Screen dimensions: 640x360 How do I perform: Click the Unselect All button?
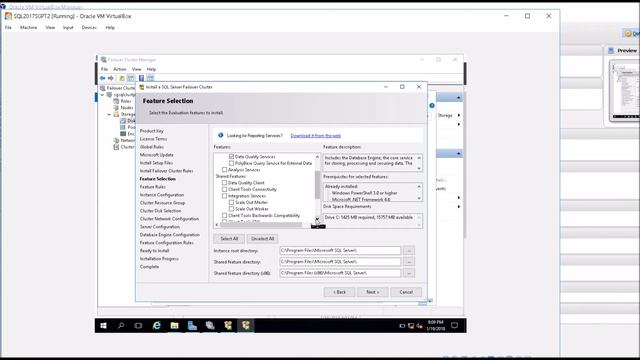[262, 238]
